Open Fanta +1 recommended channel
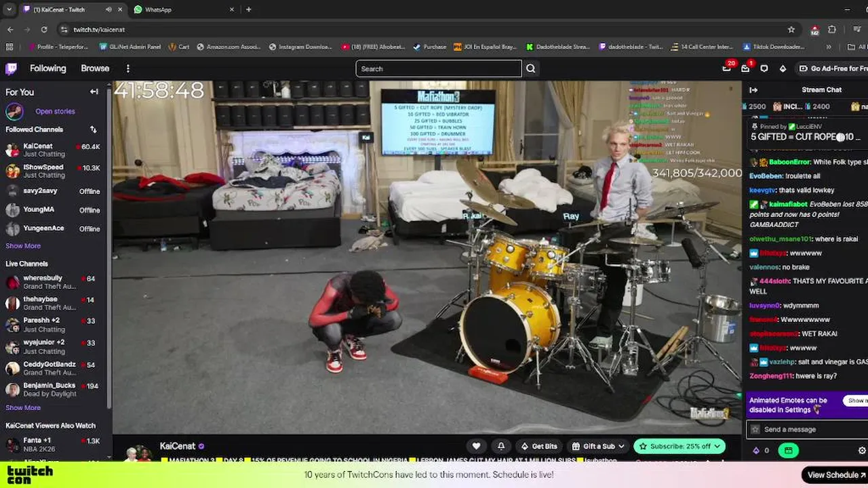The width and height of the screenshot is (868, 488). point(53,444)
